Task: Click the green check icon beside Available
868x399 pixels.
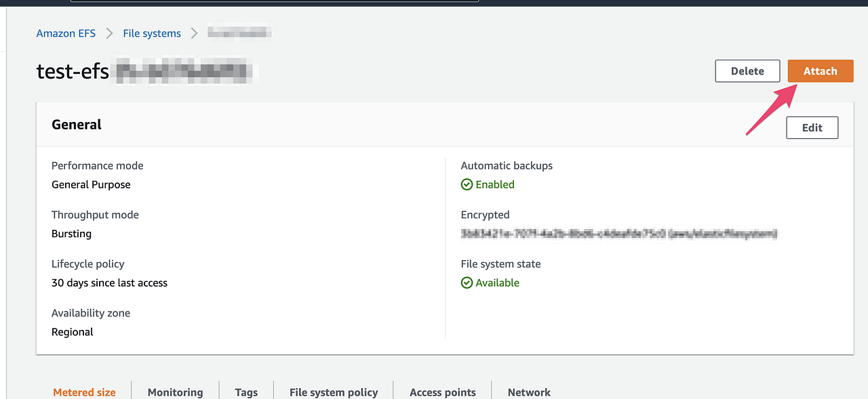Action: point(467,282)
